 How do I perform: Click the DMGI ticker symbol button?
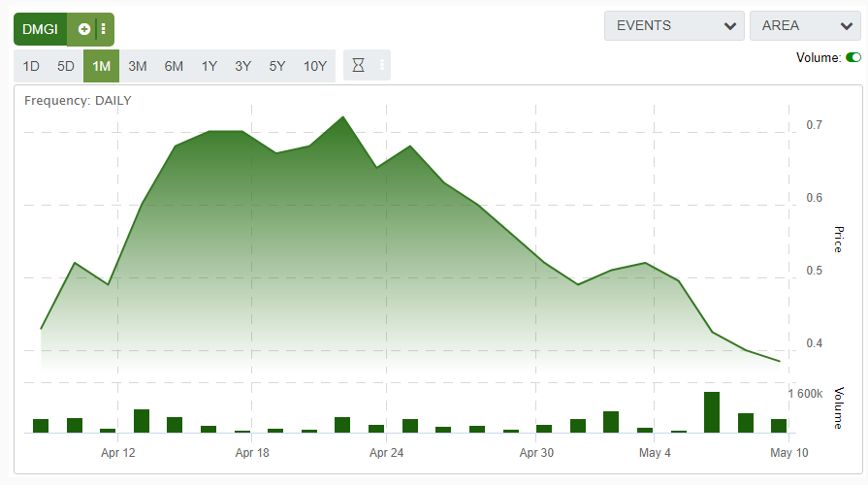click(x=41, y=29)
